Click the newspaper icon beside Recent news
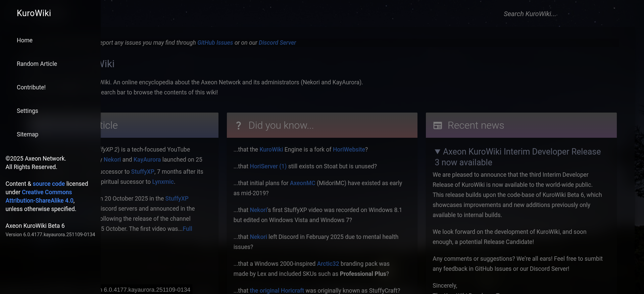 coord(438,125)
